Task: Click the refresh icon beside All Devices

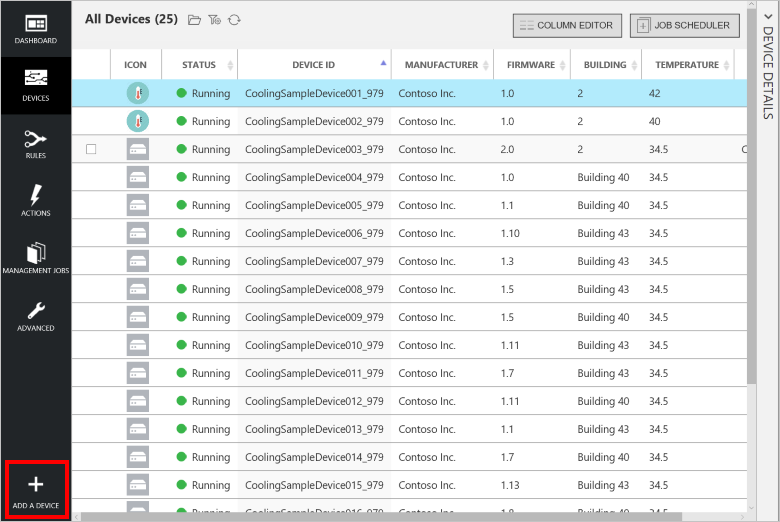Action: (x=234, y=20)
